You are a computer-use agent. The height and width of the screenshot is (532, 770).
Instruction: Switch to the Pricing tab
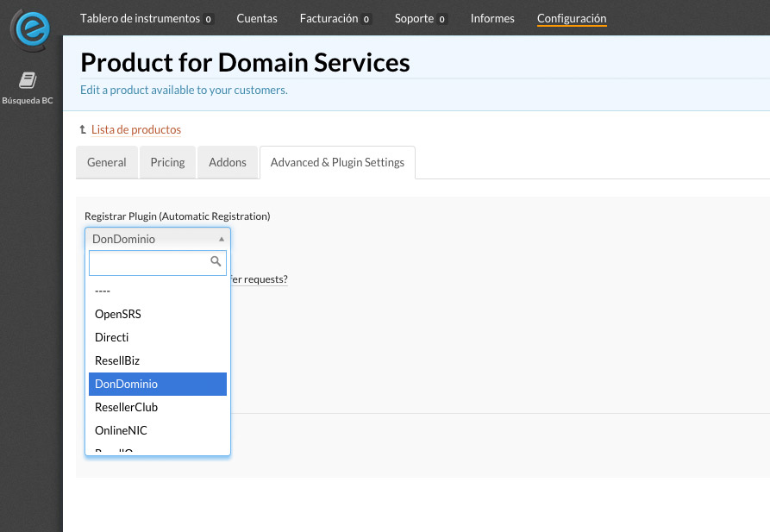(x=167, y=163)
